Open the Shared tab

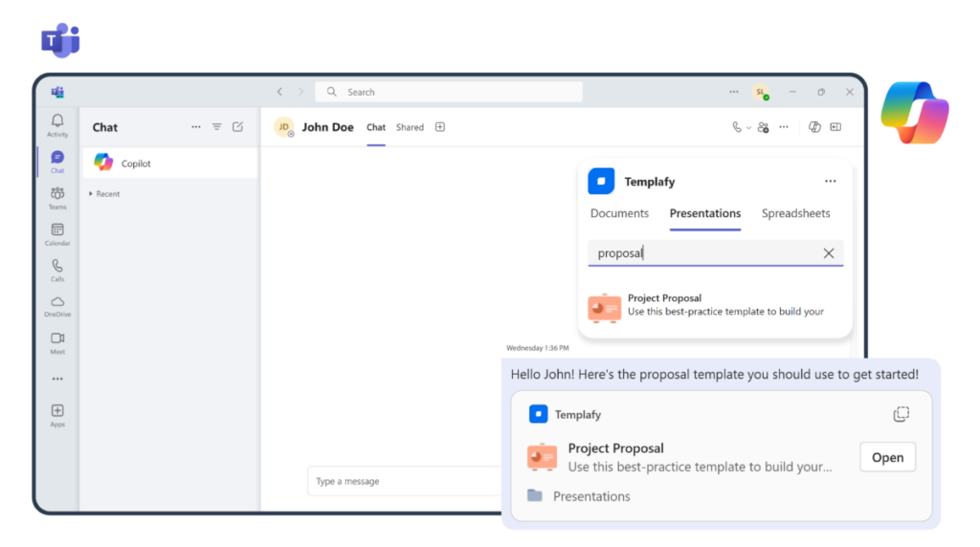click(x=410, y=127)
